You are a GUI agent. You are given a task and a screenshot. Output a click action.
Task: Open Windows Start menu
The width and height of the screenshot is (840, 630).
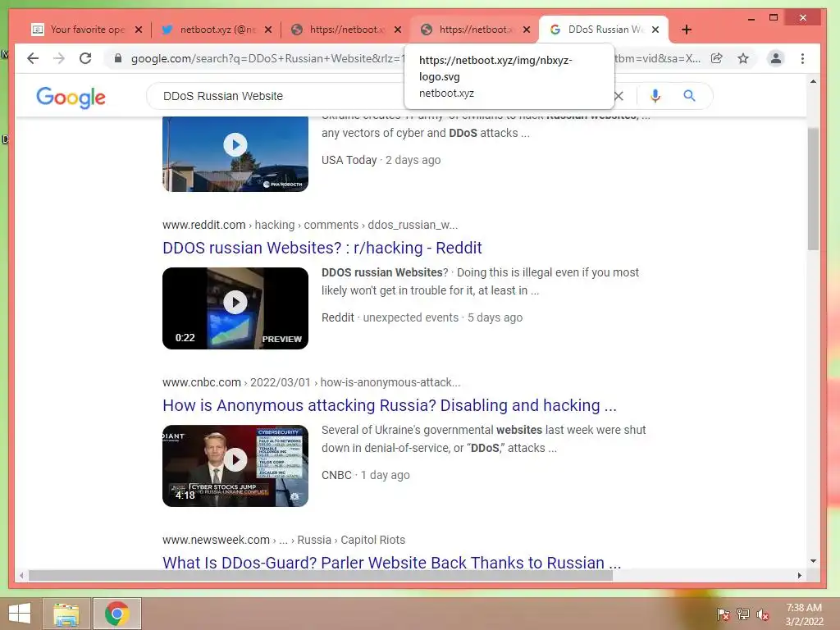tap(20, 614)
